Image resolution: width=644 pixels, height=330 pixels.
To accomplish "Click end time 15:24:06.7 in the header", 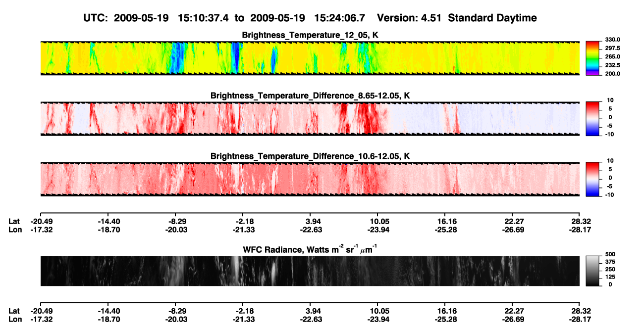I will point(339,18).
